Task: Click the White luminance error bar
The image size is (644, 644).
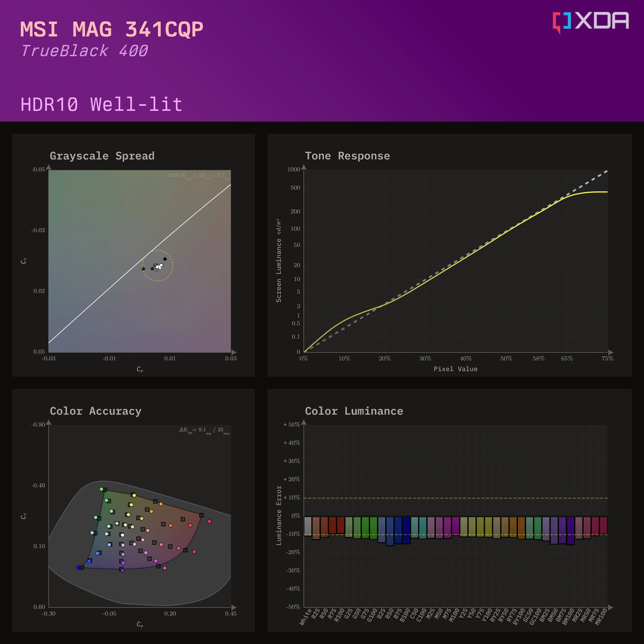Action: [x=308, y=526]
